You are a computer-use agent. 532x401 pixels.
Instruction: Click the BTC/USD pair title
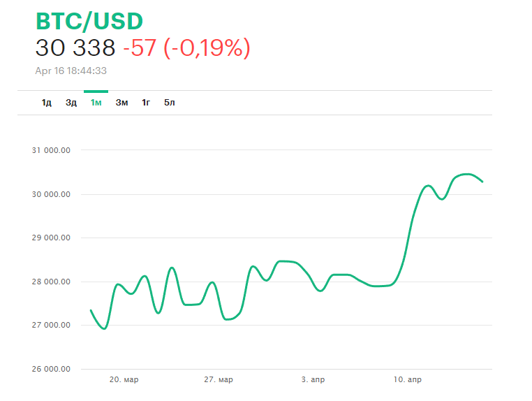[x=89, y=20]
